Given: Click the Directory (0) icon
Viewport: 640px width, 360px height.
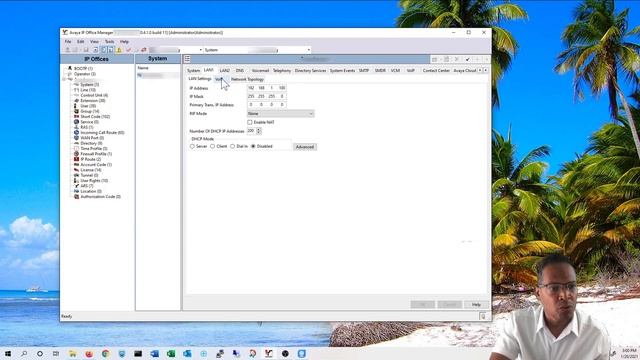Looking at the screenshot, I should click(76, 143).
